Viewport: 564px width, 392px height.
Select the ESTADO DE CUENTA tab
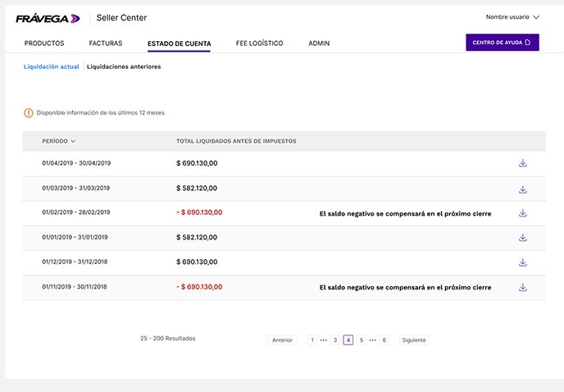(x=180, y=43)
